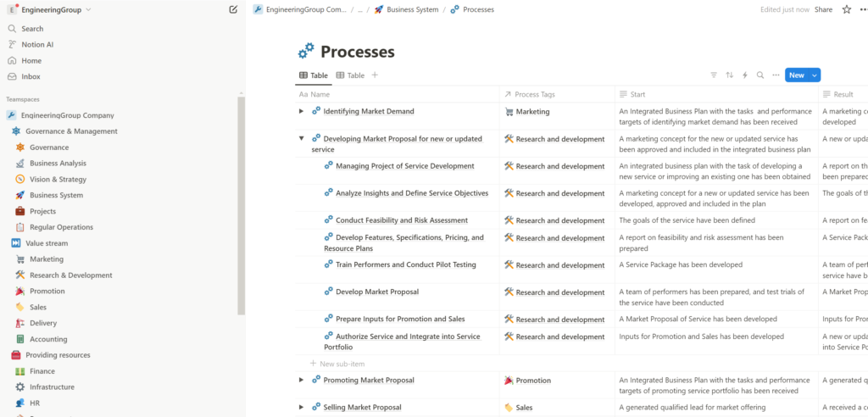Open Notion AI from sidebar
The height and width of the screenshot is (417, 868).
tap(37, 44)
